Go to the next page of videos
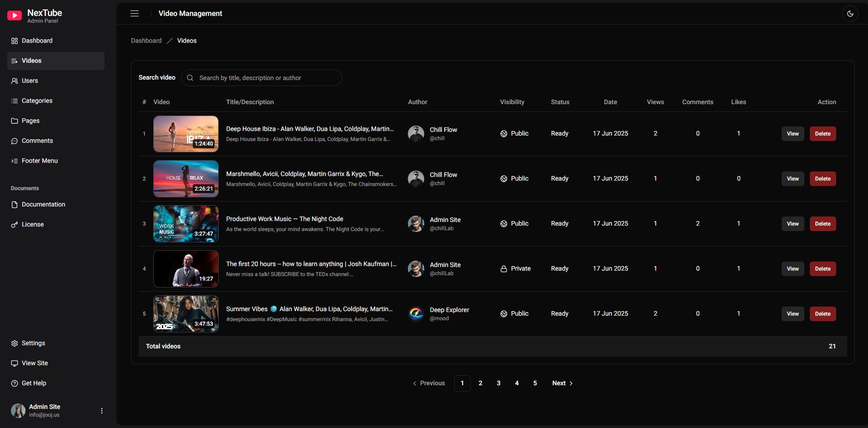 [x=562, y=383]
